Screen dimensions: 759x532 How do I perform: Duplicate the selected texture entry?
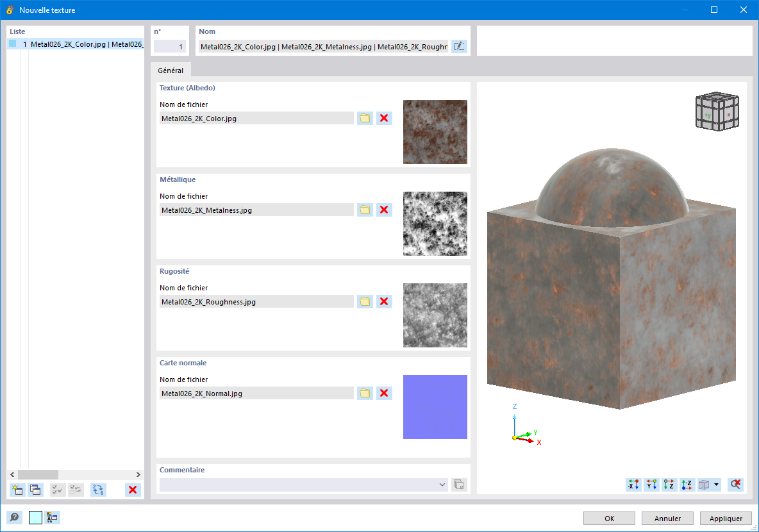coord(35,490)
